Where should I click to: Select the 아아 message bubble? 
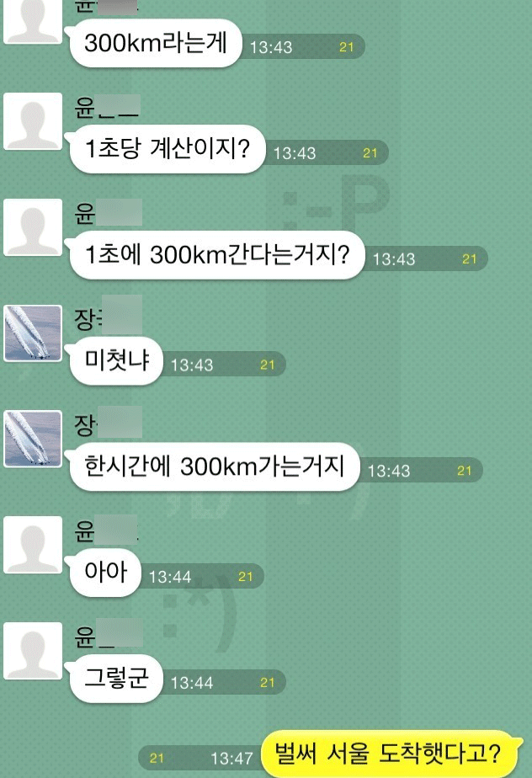[105, 573]
